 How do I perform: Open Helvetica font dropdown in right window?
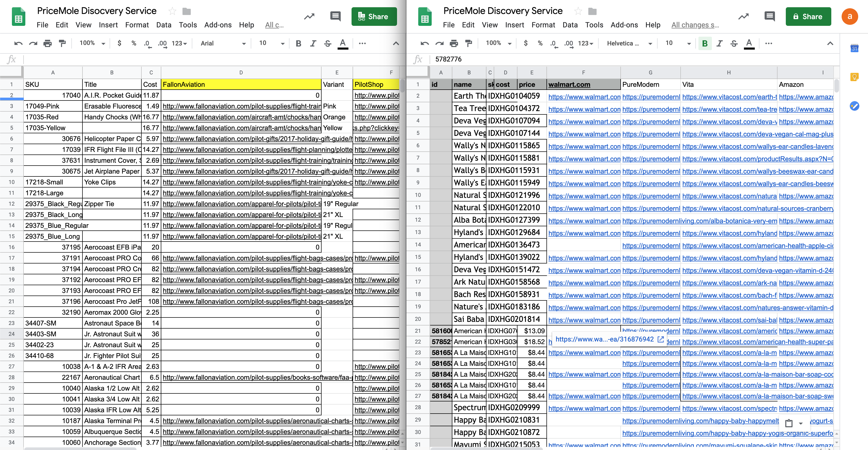tap(629, 43)
